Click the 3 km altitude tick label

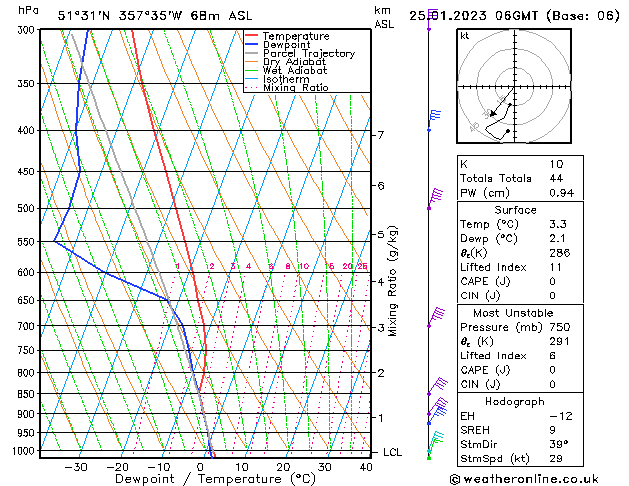(x=381, y=328)
